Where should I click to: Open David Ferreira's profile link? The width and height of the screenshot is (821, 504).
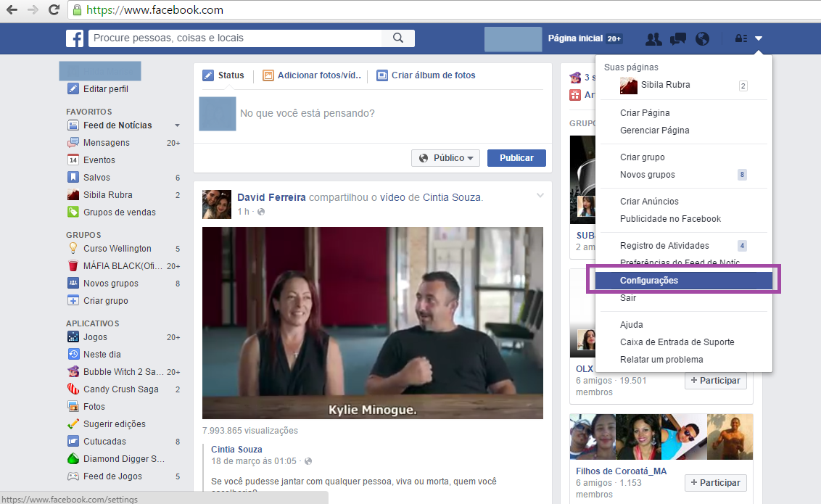[x=271, y=197]
